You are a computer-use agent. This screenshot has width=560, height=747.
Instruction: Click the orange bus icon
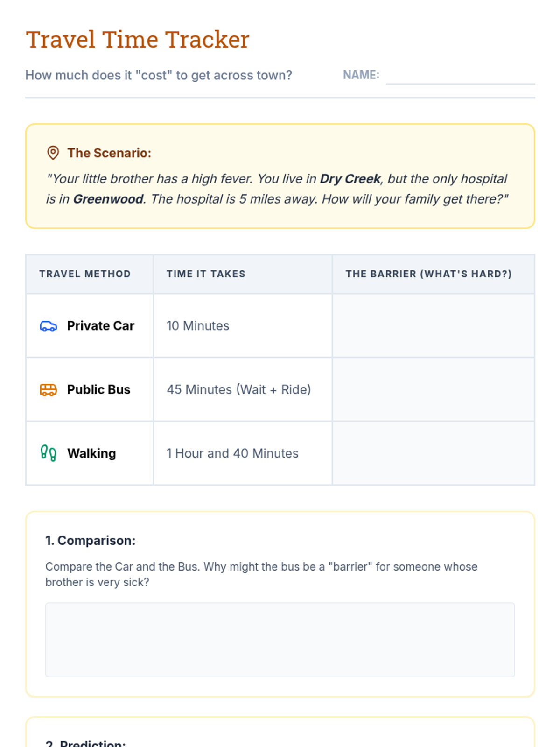49,390
